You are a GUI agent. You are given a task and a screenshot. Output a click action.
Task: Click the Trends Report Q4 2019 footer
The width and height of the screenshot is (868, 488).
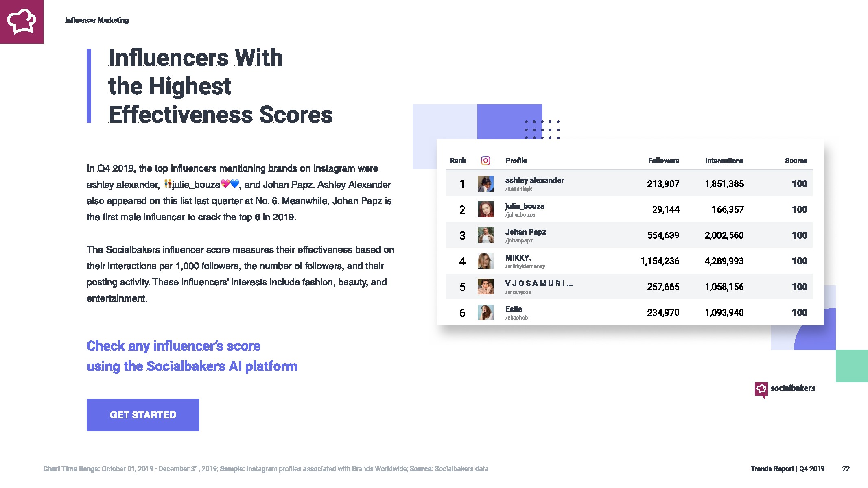click(787, 469)
